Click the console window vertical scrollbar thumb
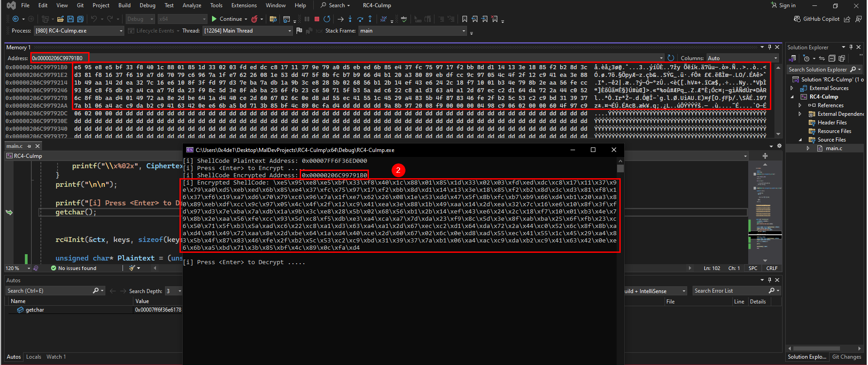This screenshot has width=868, height=365. pos(621,168)
